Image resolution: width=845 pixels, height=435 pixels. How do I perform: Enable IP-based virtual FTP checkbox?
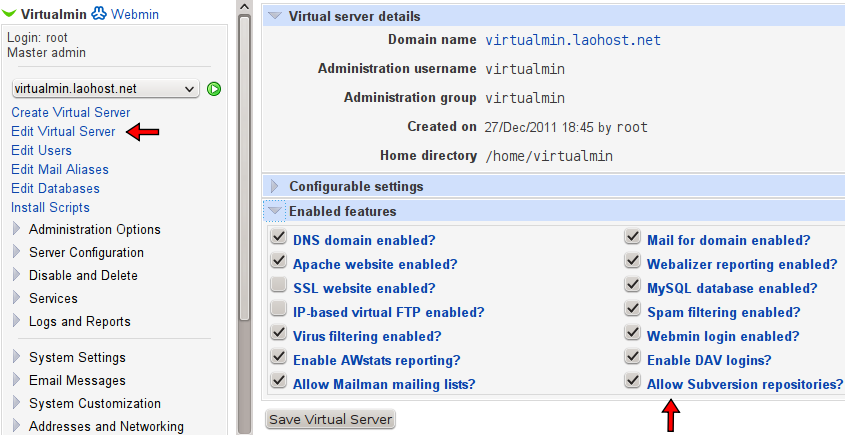point(279,309)
